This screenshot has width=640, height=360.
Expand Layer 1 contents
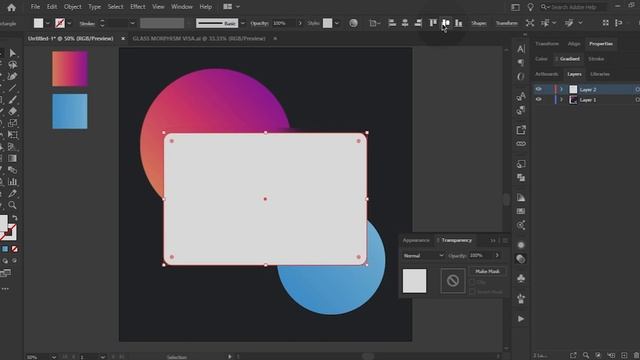(x=561, y=100)
